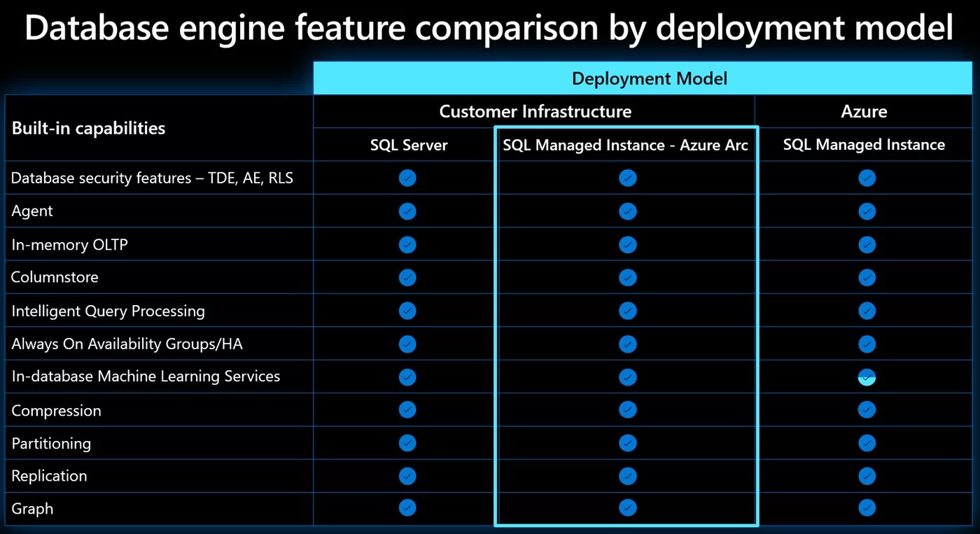Click the Partitioning checkmark in the Azure column

[867, 442]
